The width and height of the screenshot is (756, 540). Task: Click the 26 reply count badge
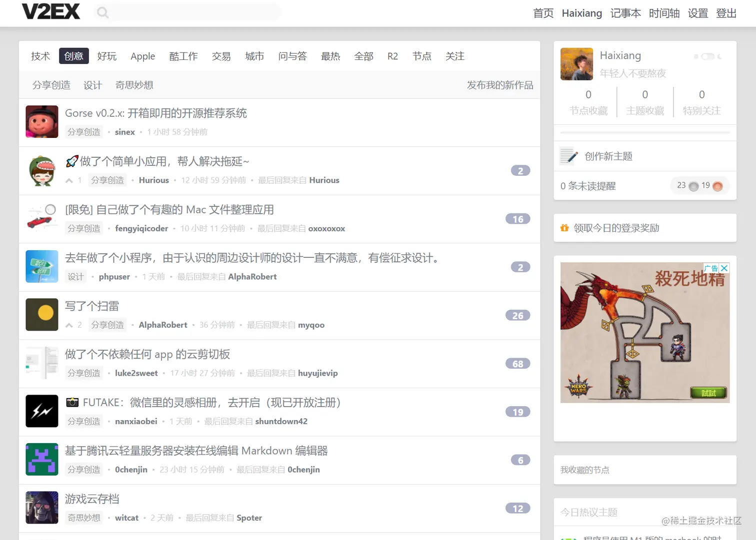(x=518, y=316)
